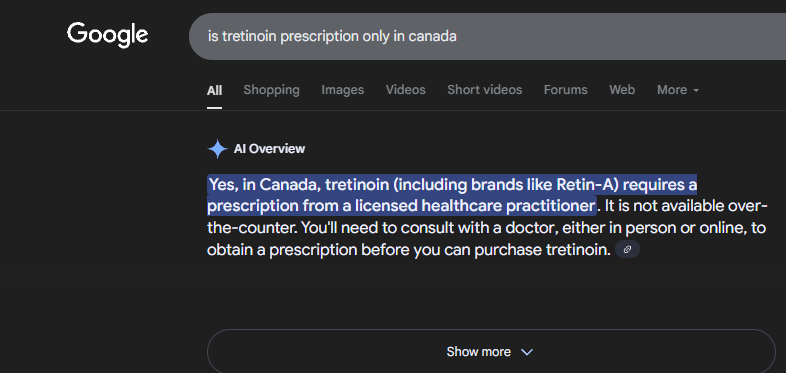Click 'tretinoin' in the search query

click(x=249, y=37)
